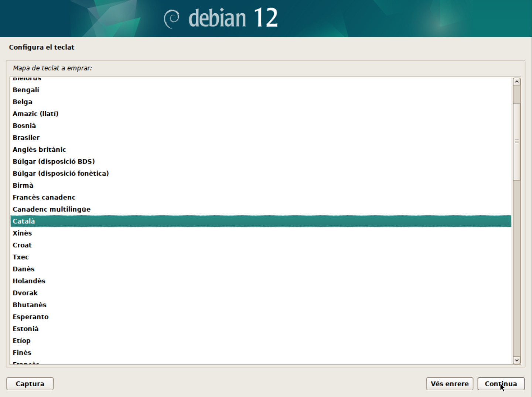Screen dimensions: 532x397
Task: Choose Estonià keymap
Action: [261, 329]
